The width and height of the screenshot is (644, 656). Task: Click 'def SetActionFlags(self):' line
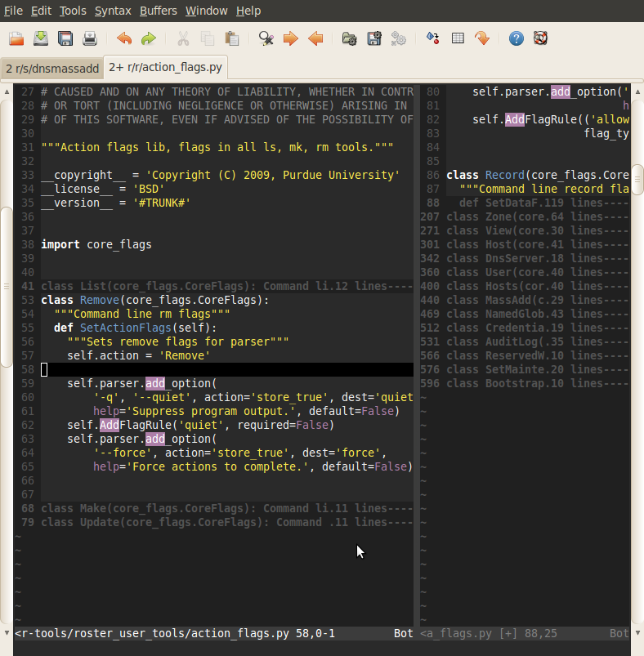135,328
